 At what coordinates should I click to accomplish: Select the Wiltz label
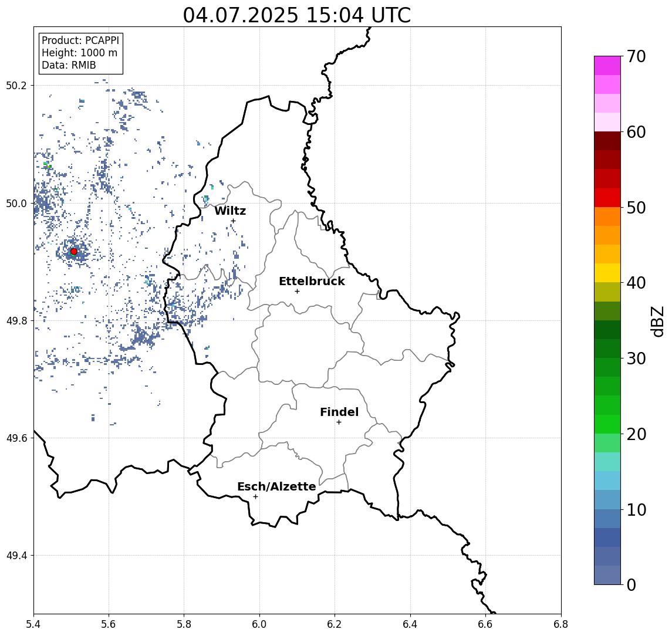[230, 211]
